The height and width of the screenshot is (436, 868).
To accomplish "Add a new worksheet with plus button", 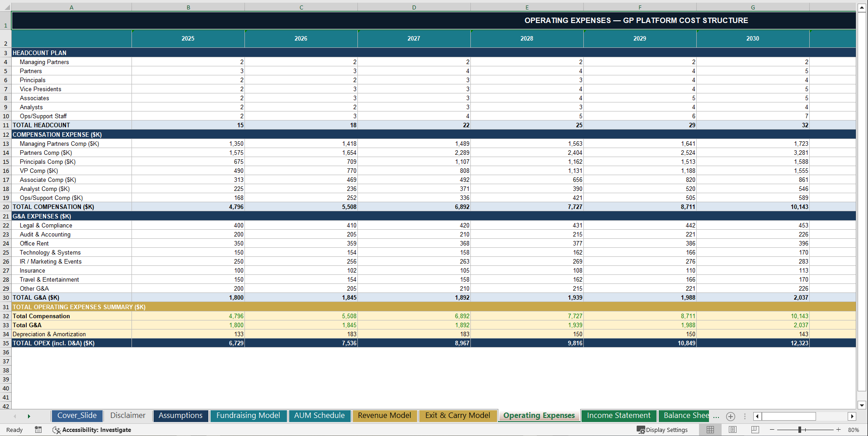I will (x=730, y=416).
